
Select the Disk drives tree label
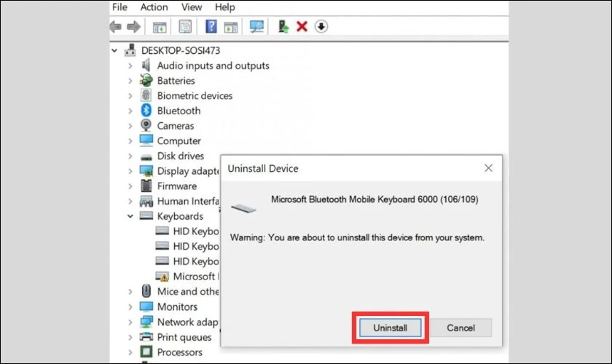click(x=181, y=156)
